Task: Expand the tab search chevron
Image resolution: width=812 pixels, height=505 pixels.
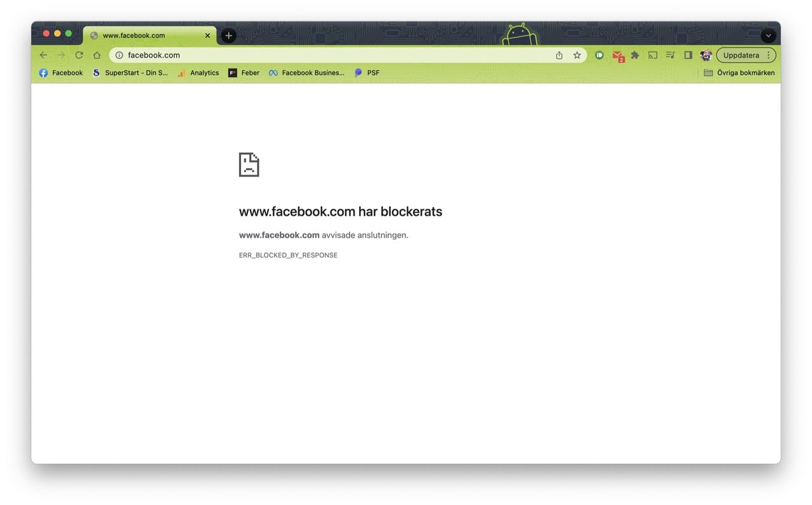Action: pos(768,36)
